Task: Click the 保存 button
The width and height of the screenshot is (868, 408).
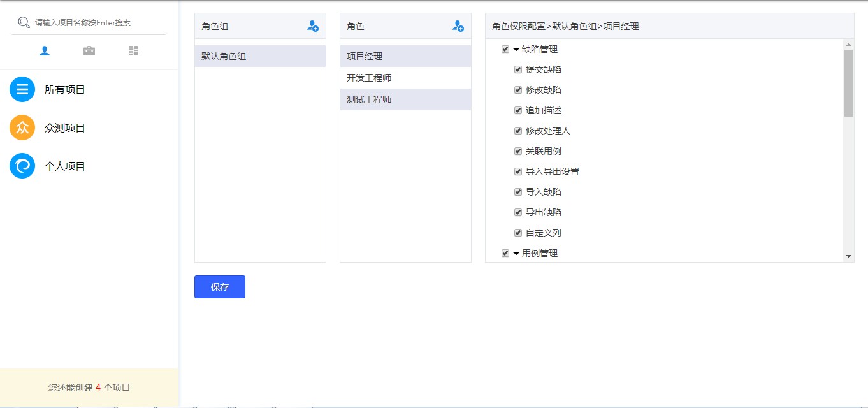Action: point(220,287)
